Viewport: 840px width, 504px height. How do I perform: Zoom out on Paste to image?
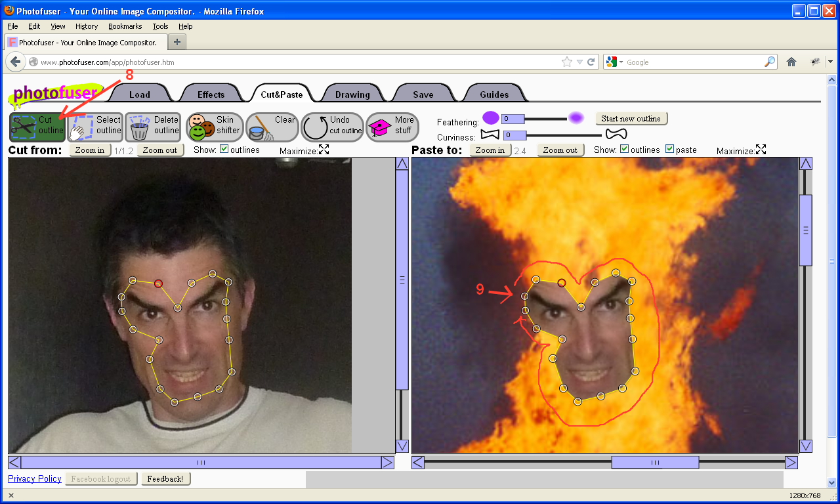pyautogui.click(x=560, y=150)
